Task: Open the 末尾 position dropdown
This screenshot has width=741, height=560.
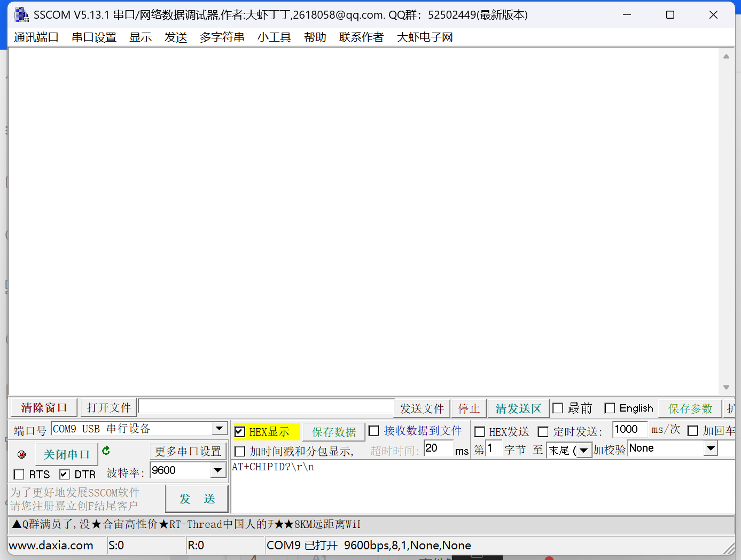Action: pos(583,450)
